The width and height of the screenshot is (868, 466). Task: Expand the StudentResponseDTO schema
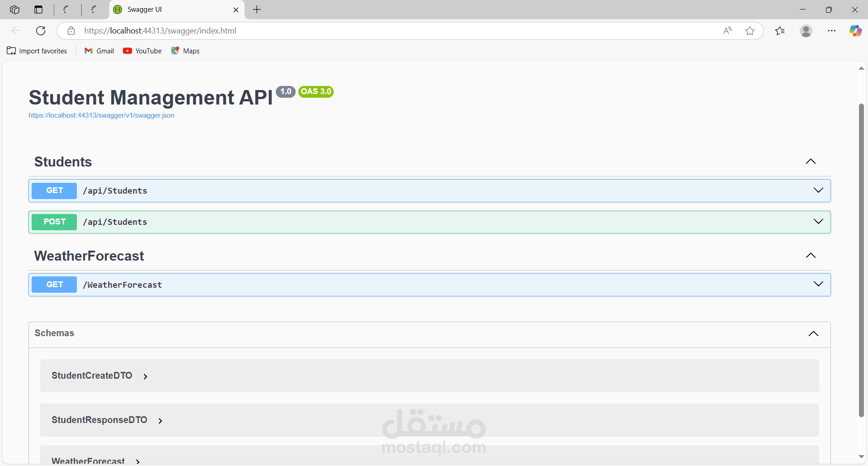click(x=160, y=421)
